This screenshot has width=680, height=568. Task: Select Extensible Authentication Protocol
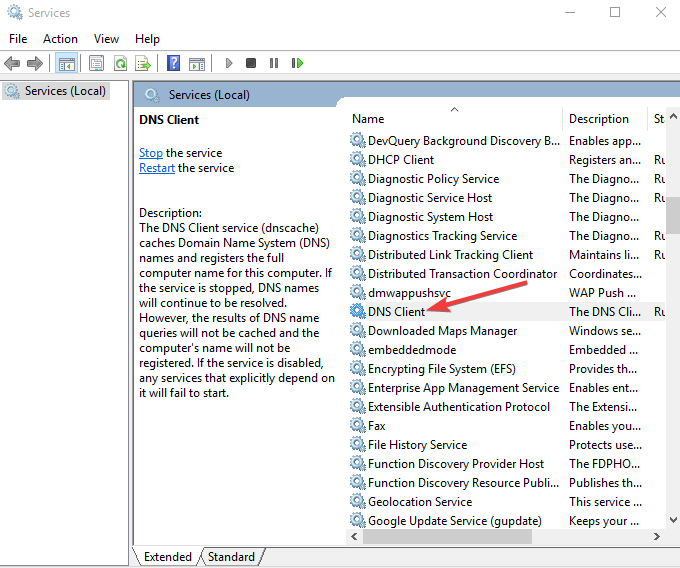[459, 407]
